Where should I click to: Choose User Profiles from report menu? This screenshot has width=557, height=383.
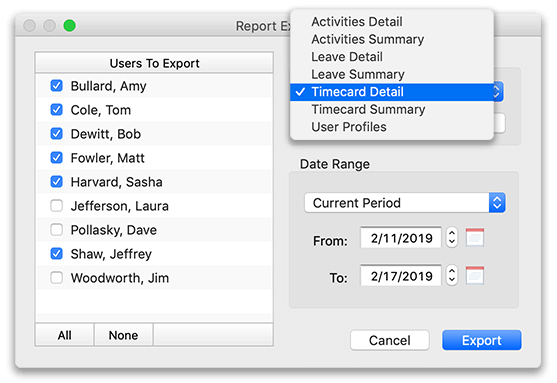(392, 127)
